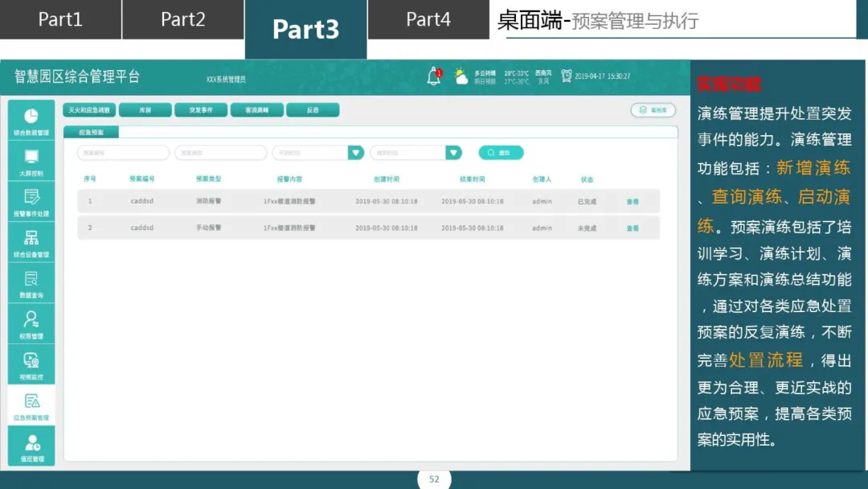Select the 应急预案 tab
Image resolution: width=868 pixels, height=489 pixels.
(91, 133)
